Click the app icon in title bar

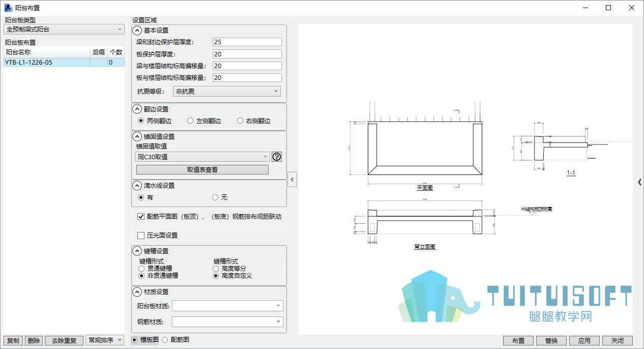(8, 8)
